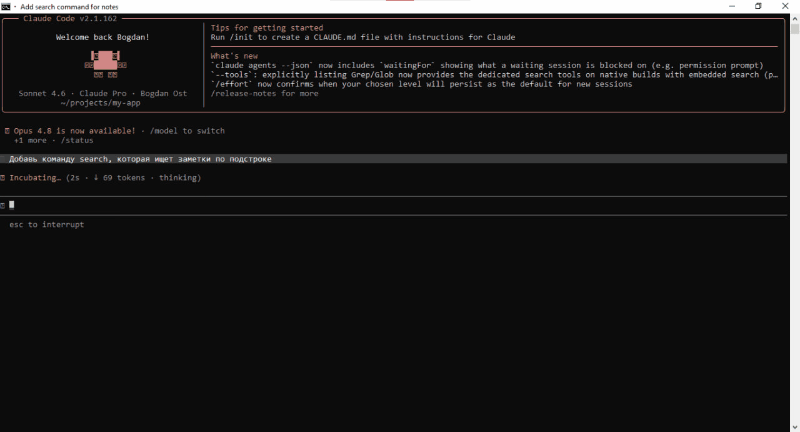Screen dimensions: 800x432
Task: Click the window title 'Add search command for notes'
Action: tap(69, 7)
